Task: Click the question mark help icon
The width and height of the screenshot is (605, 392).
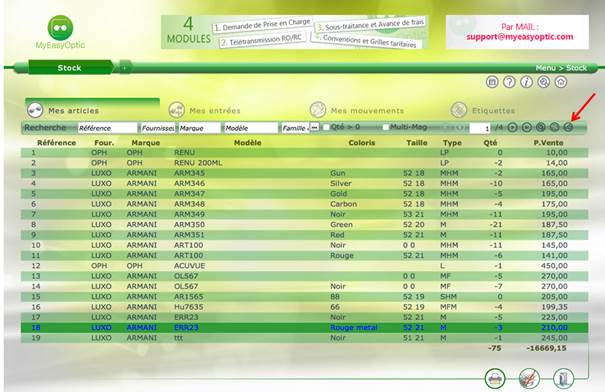Action: pyautogui.click(x=509, y=82)
